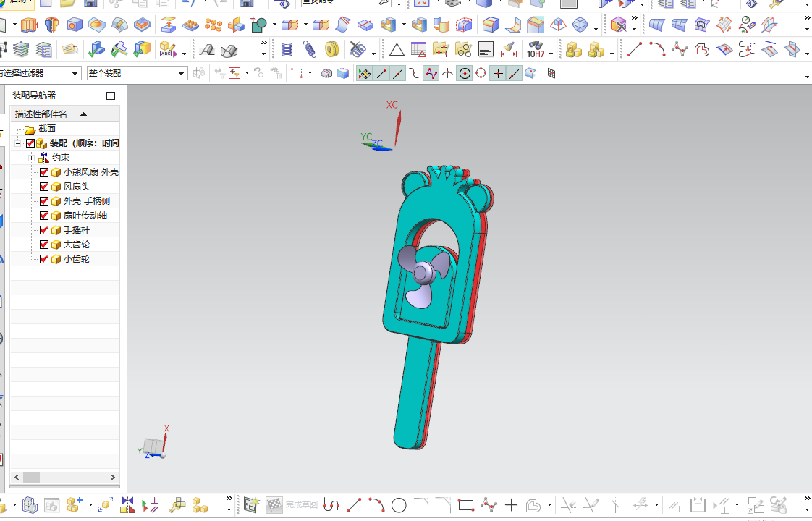
Task: Sort by 描述性部件名 column header
Action: [64, 114]
